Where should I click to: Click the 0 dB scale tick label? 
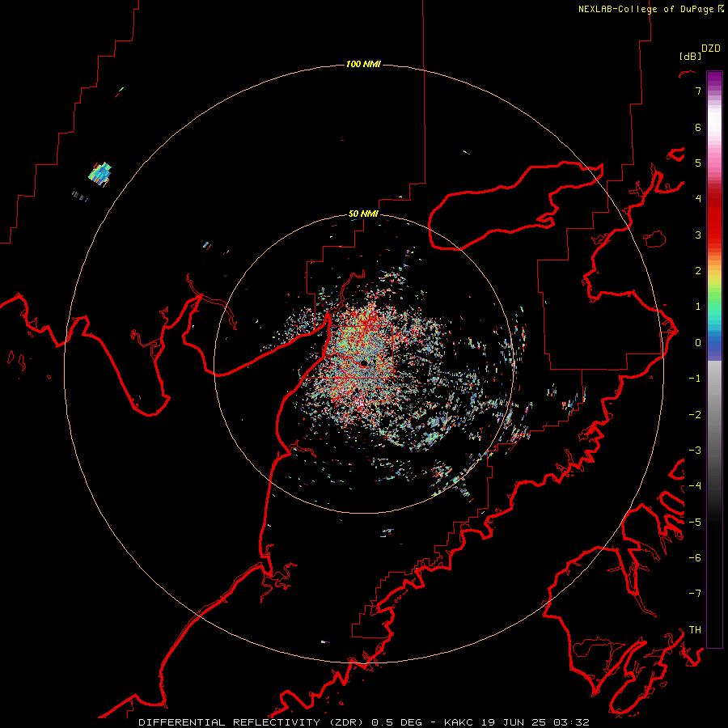[x=698, y=343]
